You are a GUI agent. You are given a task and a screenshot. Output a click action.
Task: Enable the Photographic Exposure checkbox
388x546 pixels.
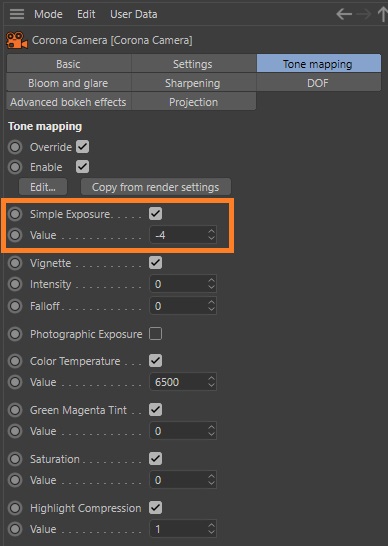pos(155,334)
